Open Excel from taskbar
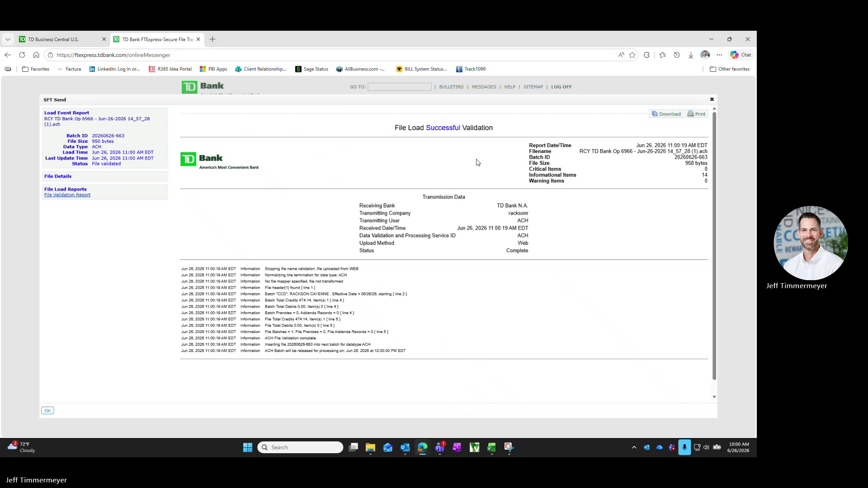The width and height of the screenshot is (868, 488). coord(491,447)
